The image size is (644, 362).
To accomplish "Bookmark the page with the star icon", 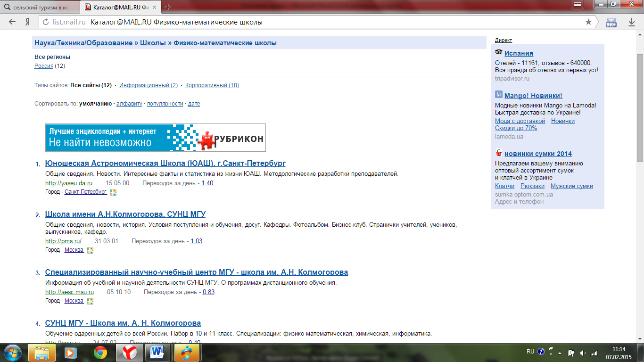I will point(588,22).
